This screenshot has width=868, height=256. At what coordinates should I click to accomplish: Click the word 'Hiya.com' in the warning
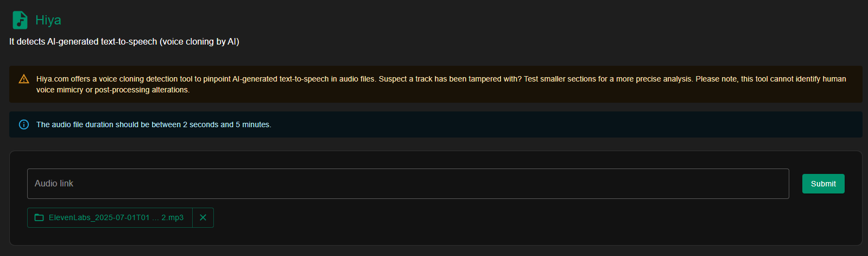(x=53, y=79)
